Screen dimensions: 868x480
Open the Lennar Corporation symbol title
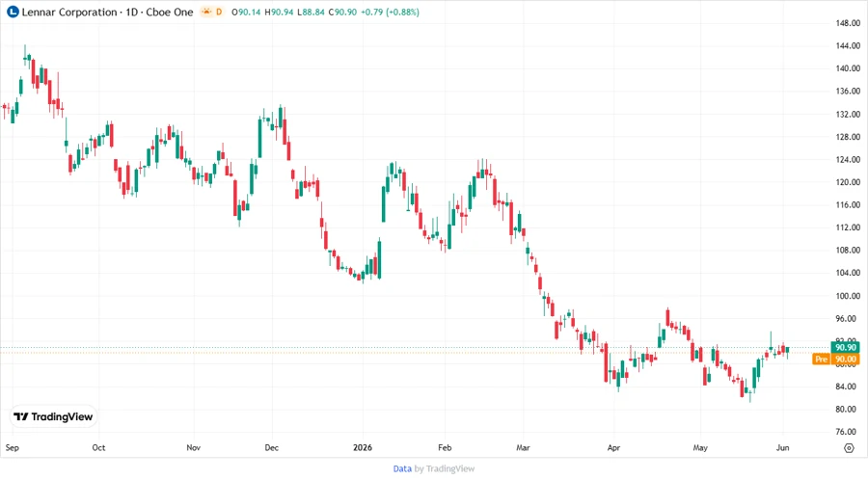point(107,12)
